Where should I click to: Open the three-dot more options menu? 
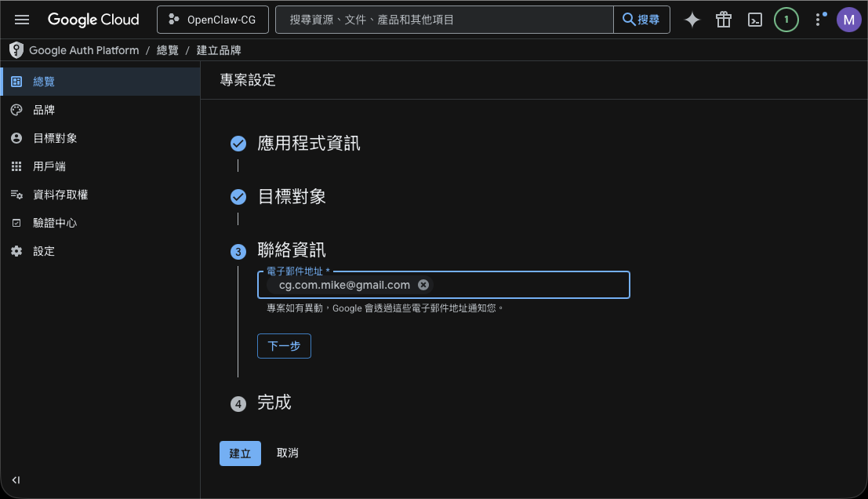(x=818, y=20)
